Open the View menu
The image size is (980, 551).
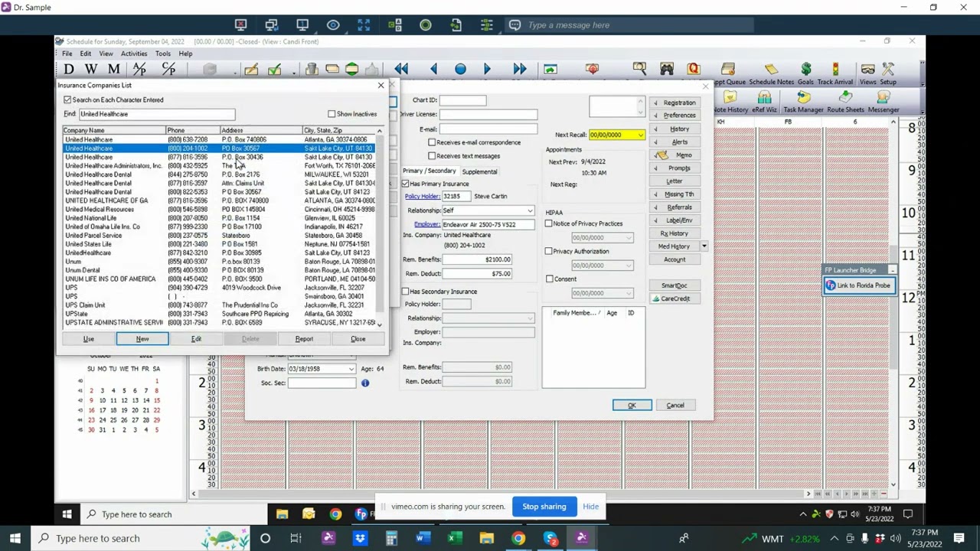[106, 54]
